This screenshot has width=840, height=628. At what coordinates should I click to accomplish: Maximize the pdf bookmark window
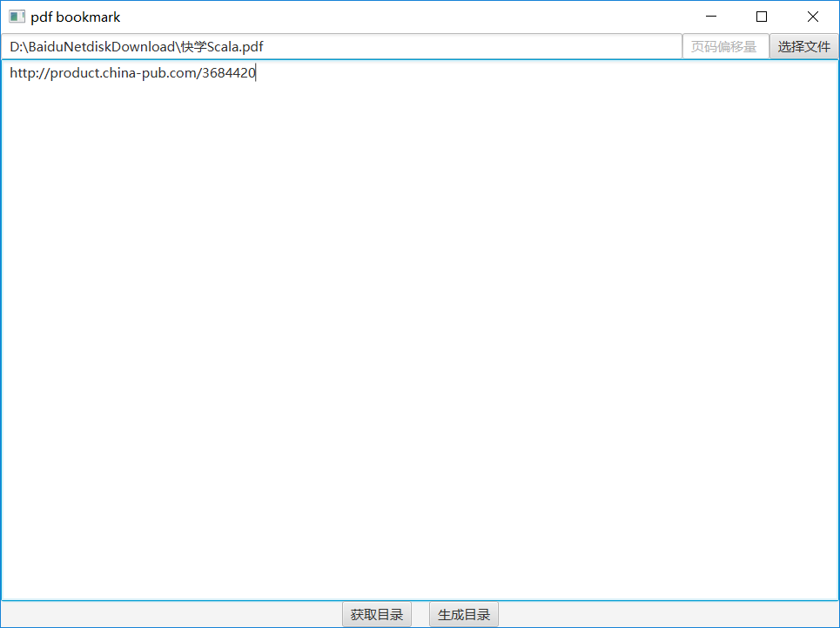pos(762,17)
